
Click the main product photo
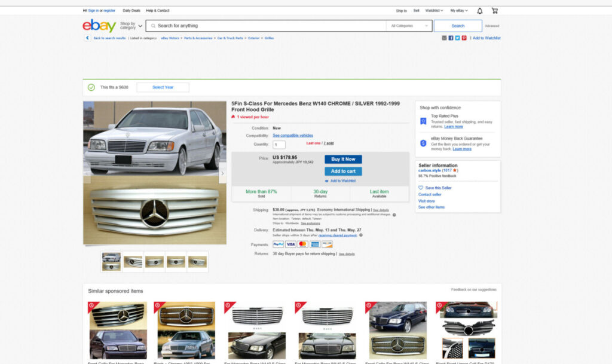[155, 173]
